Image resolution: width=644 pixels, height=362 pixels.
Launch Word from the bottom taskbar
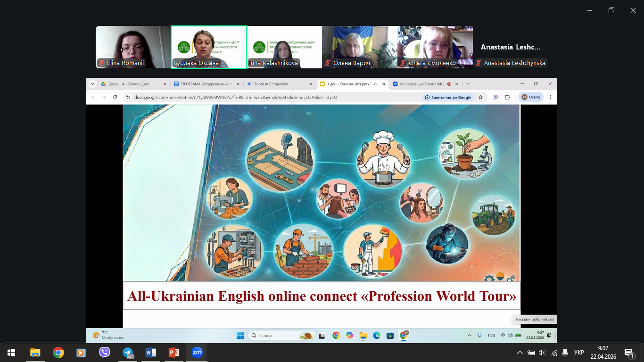[151, 352]
